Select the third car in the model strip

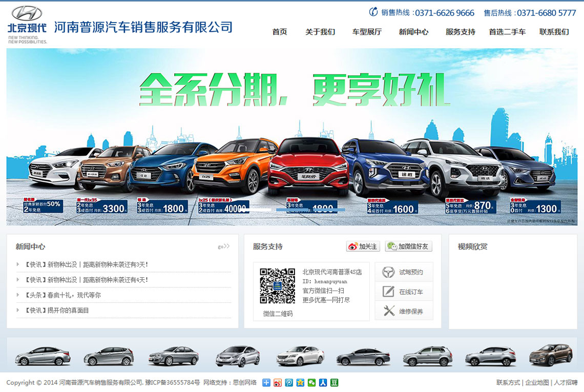pyautogui.click(x=174, y=356)
